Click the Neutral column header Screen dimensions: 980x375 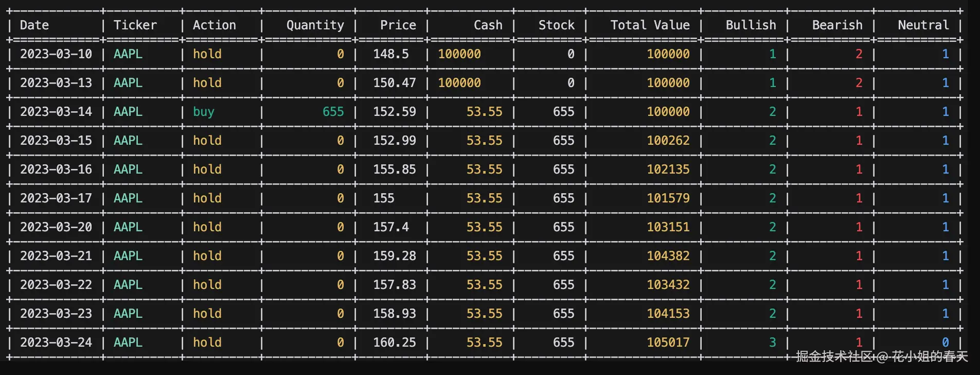coord(923,25)
